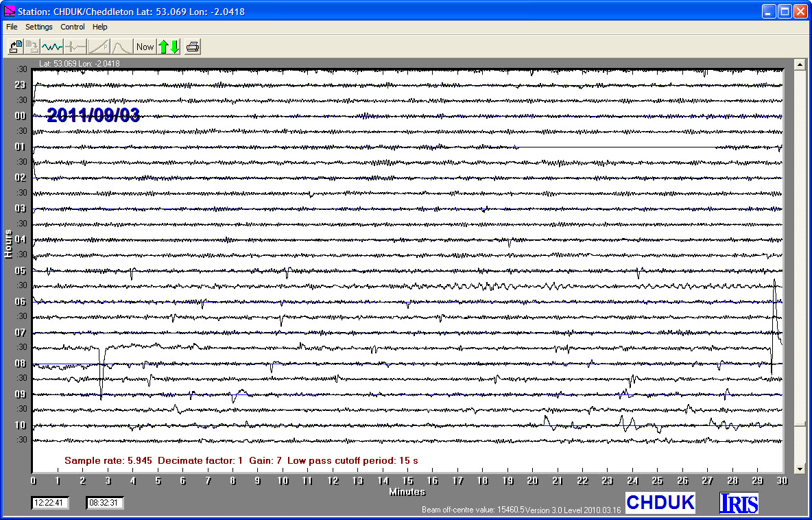812x520 pixels.
Task: Select the cyan waveform view icon
Action: coord(52,47)
